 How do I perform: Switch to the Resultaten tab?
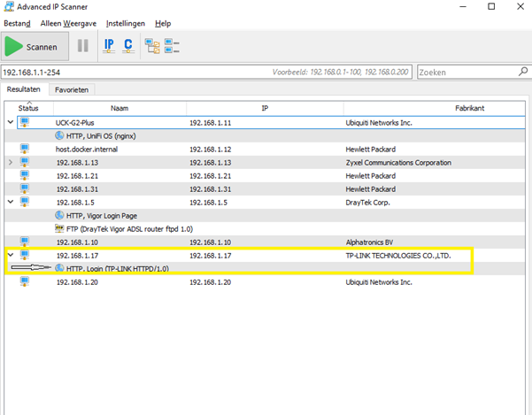point(23,89)
